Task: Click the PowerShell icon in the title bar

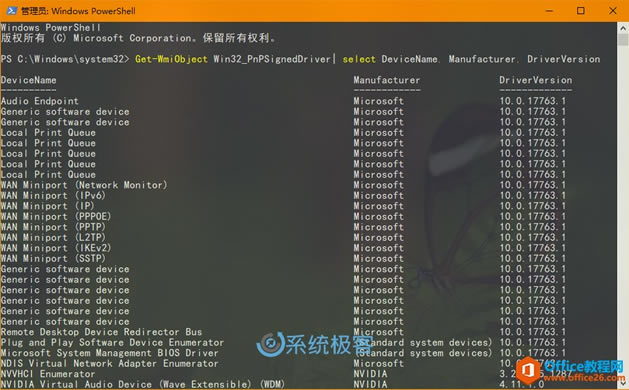Action: point(11,11)
